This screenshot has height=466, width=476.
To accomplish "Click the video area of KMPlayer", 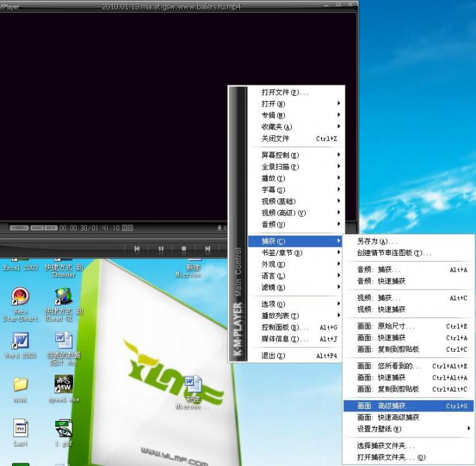I will tap(178, 116).
